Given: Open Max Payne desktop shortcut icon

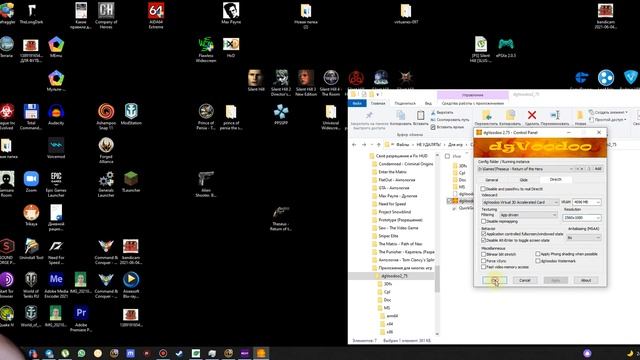Looking at the screenshot, I should click(x=231, y=13).
